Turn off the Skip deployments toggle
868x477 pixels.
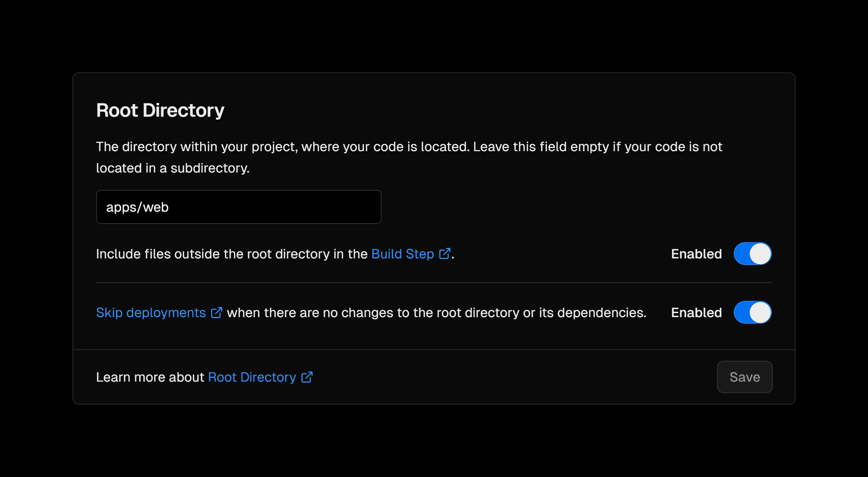pos(752,312)
